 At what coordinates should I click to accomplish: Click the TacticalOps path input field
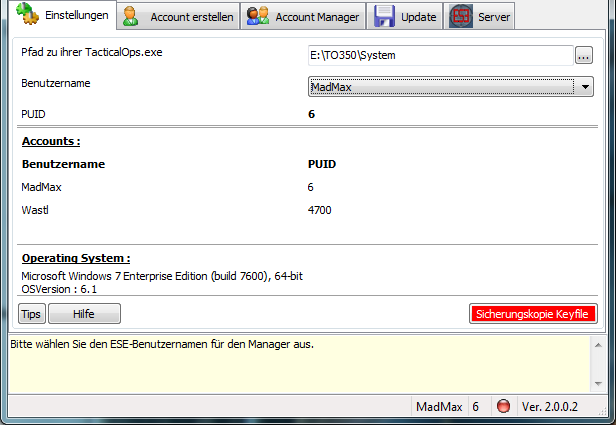click(440, 55)
